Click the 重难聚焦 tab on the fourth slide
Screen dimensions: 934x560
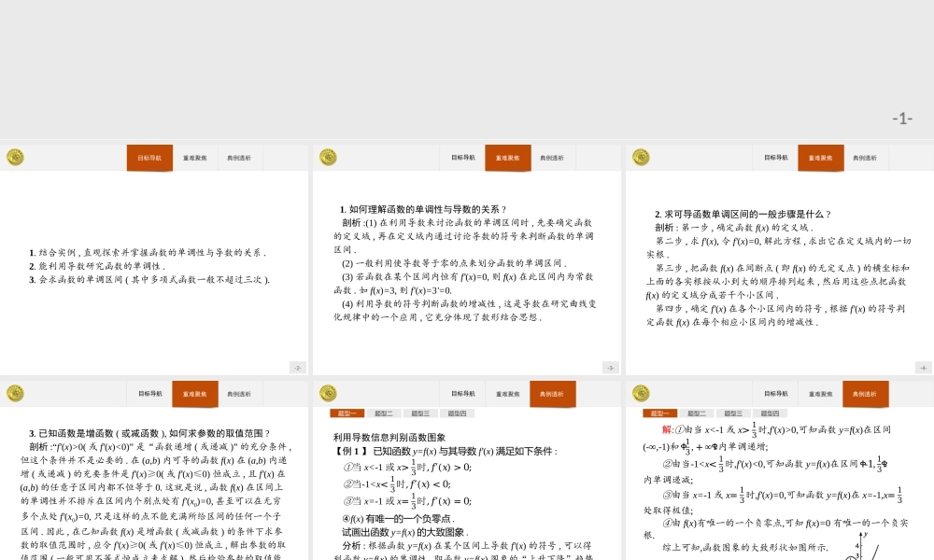click(x=194, y=394)
